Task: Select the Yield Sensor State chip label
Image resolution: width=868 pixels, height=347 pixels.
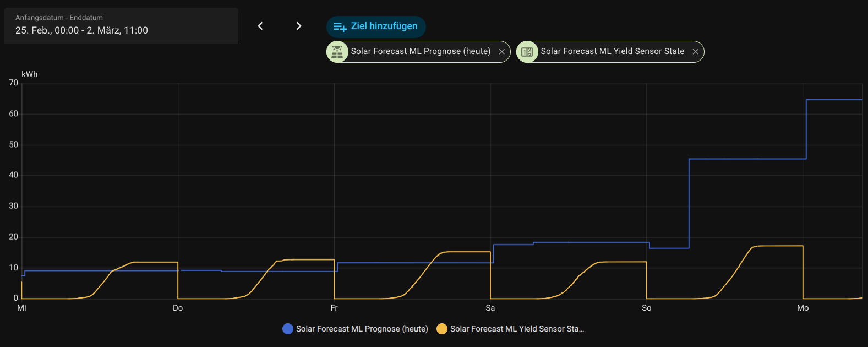Action: click(x=612, y=51)
